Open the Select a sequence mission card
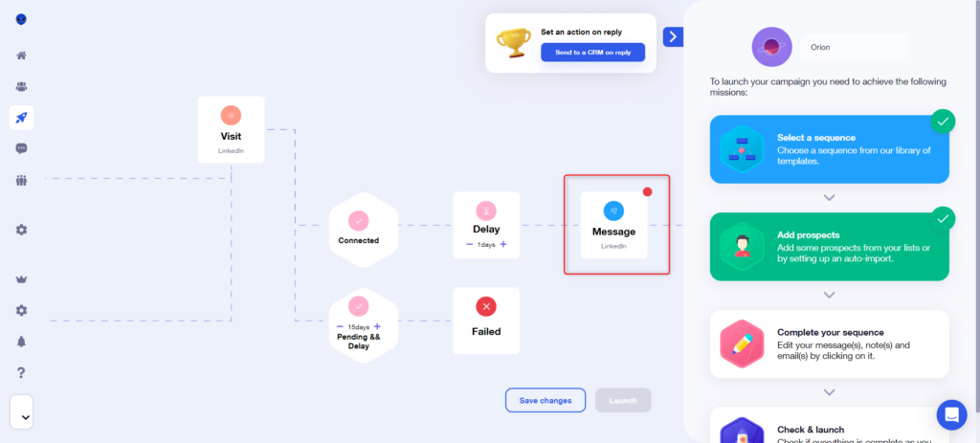 point(829,149)
